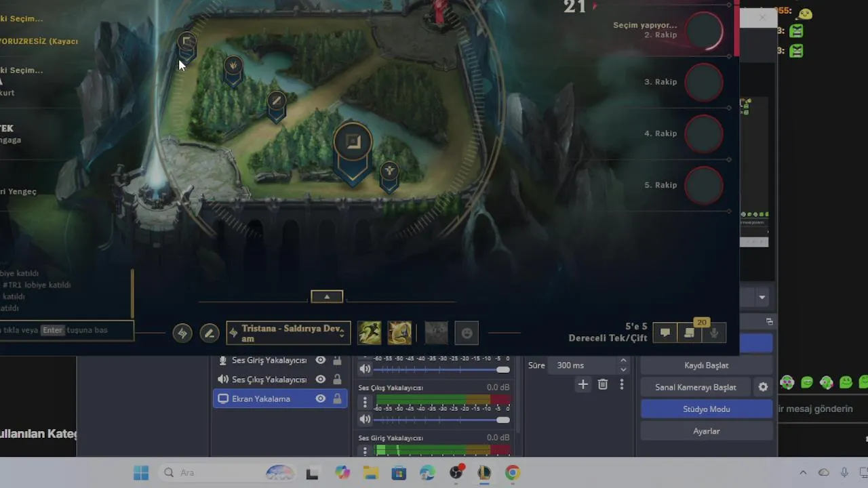Screen dimensions: 868x488
Task: Add a new transition with plus icon
Action: pyautogui.click(x=583, y=384)
